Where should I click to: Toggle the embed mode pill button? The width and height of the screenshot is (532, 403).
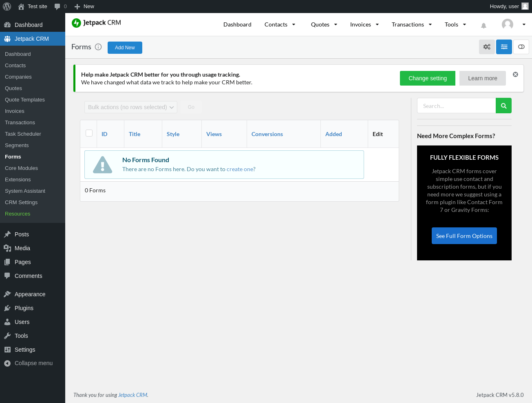[x=521, y=47]
